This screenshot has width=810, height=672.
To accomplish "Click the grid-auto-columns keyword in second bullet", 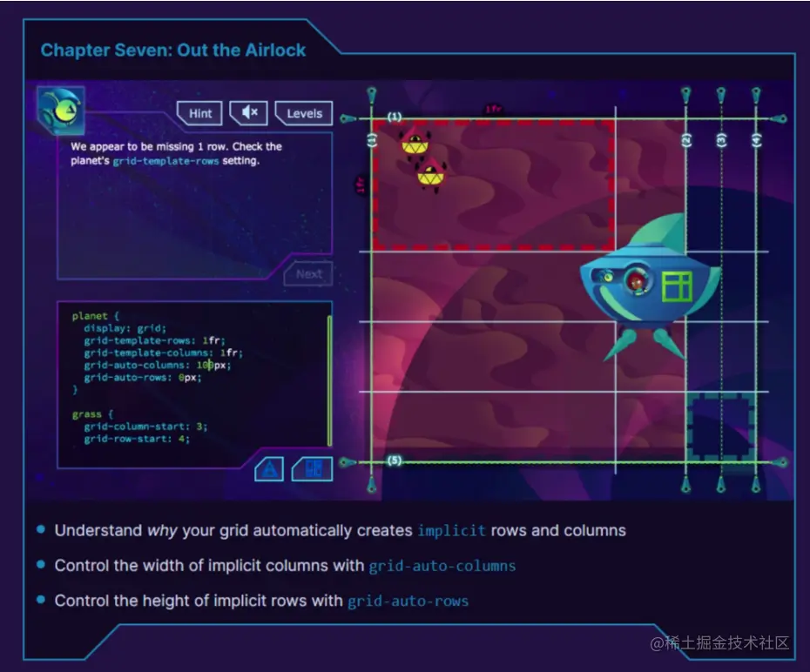I will click(442, 566).
